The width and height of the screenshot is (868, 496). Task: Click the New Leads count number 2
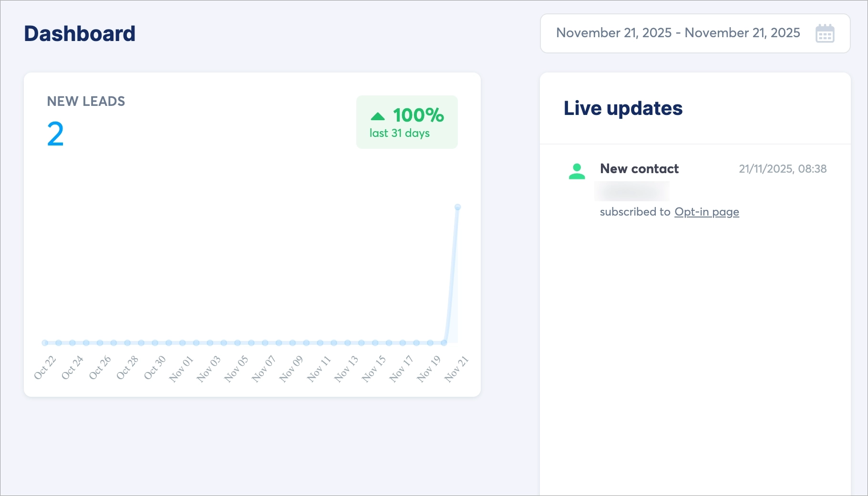[x=55, y=134]
